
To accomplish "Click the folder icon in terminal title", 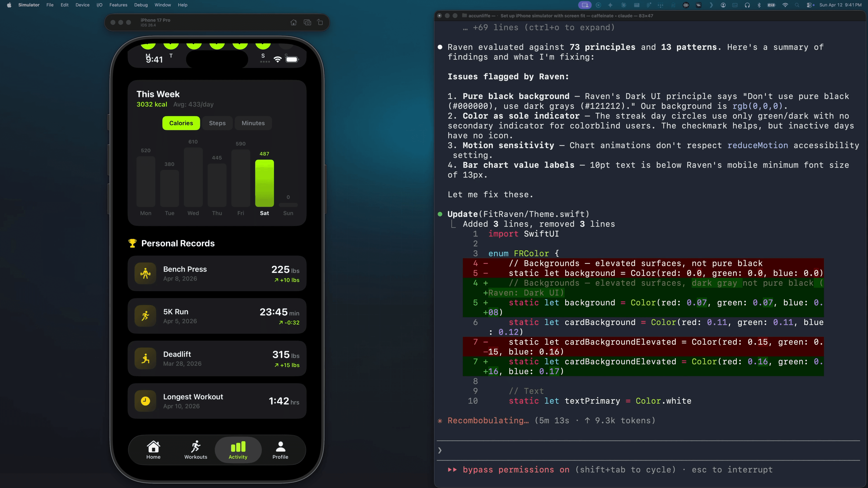I will (x=464, y=16).
